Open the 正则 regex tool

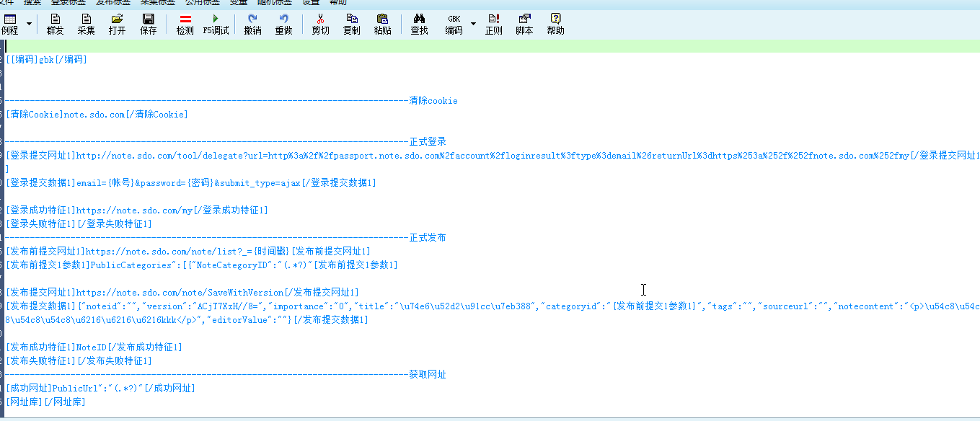click(x=493, y=22)
